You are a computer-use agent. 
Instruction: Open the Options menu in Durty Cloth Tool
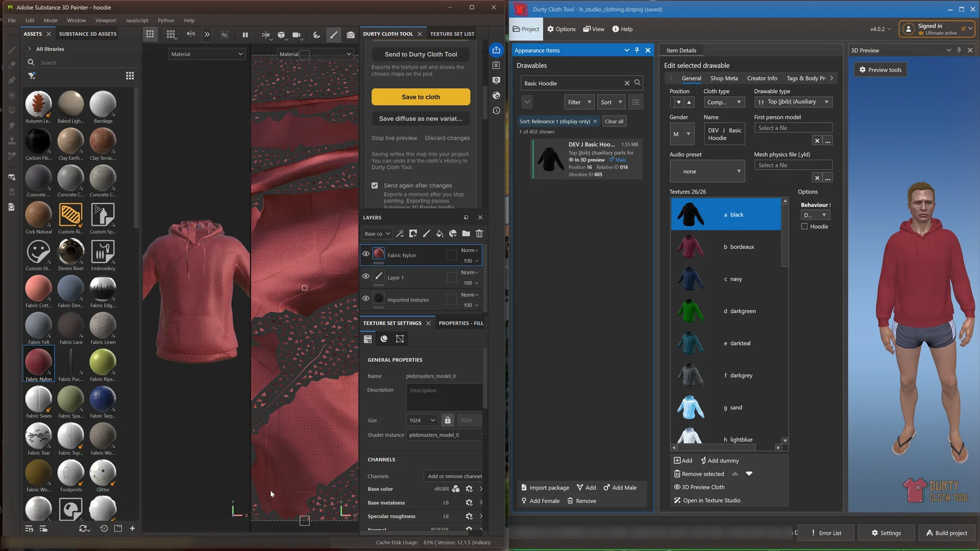click(561, 29)
